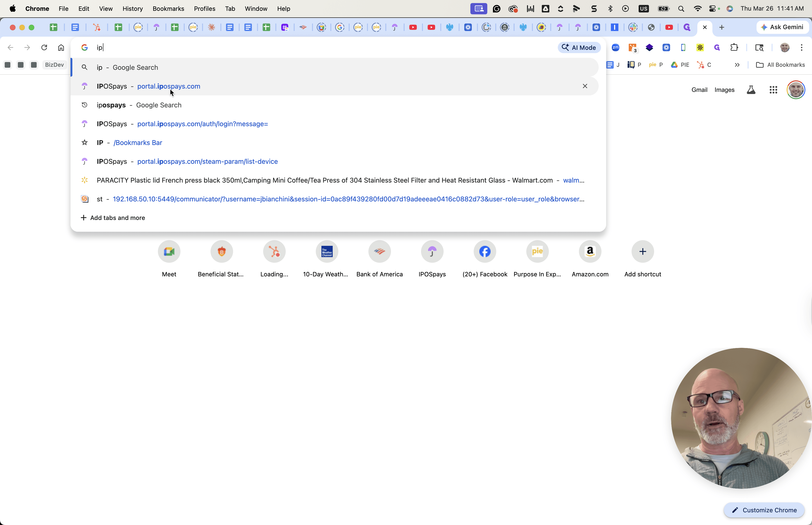Open the Apple menu

pyautogui.click(x=13, y=8)
